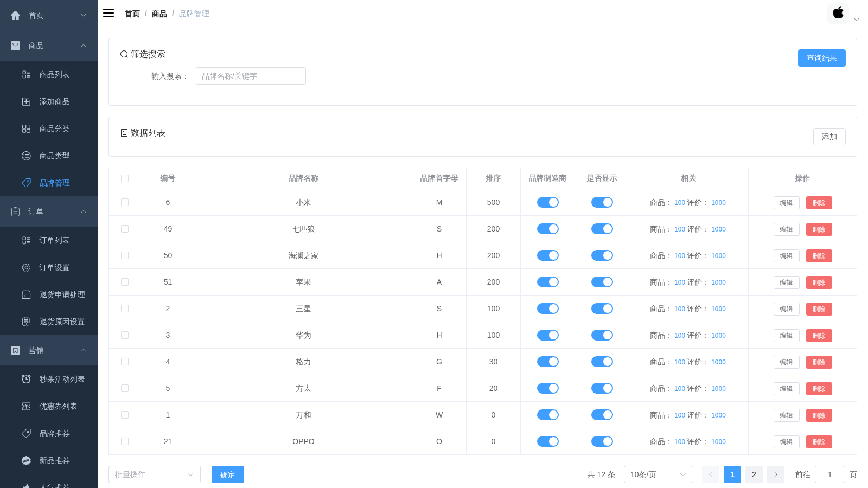Click 删除 for the 格力 row
This screenshot has width=868, height=488.
coord(819,362)
